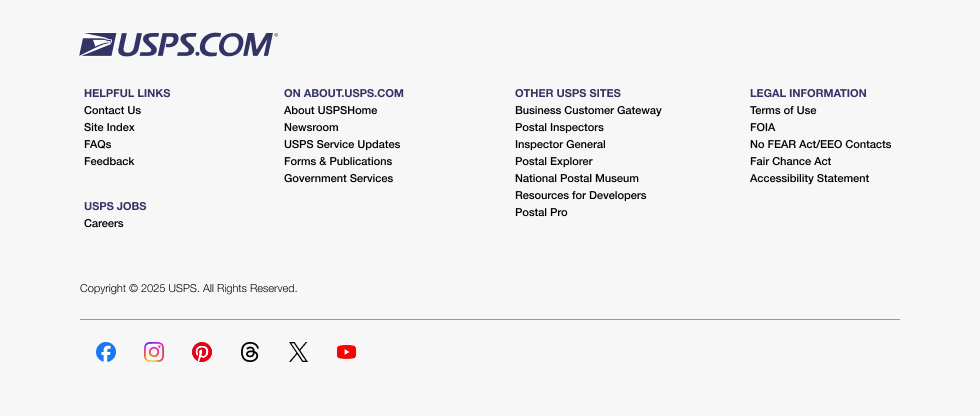Open Forms & Publications link
The height and width of the screenshot is (416, 980).
tap(338, 161)
